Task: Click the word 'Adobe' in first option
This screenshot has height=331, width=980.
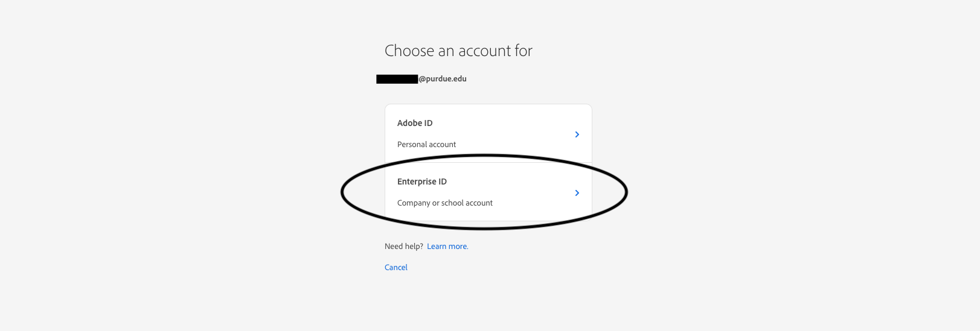Action: click(409, 123)
